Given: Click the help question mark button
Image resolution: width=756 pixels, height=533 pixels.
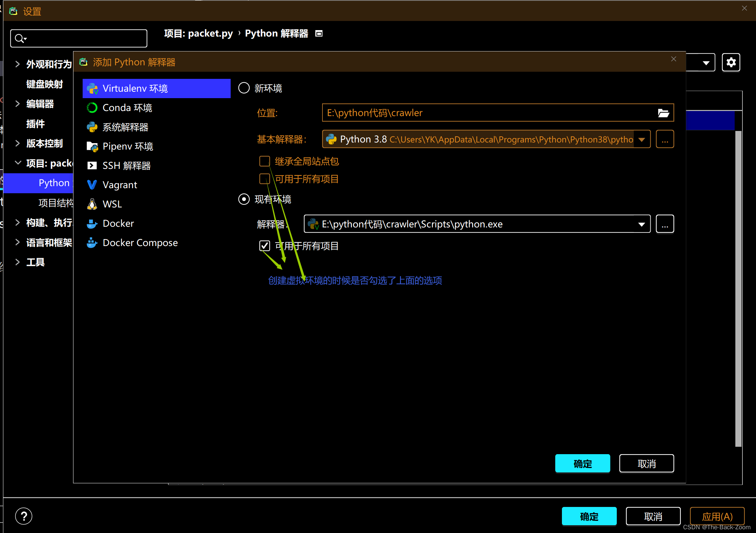Looking at the screenshot, I should (x=24, y=516).
